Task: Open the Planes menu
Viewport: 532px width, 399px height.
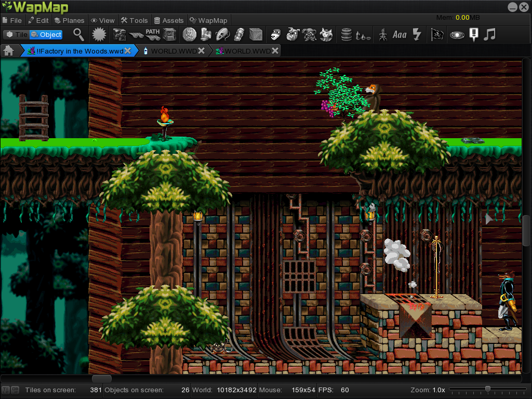Action: pos(70,20)
